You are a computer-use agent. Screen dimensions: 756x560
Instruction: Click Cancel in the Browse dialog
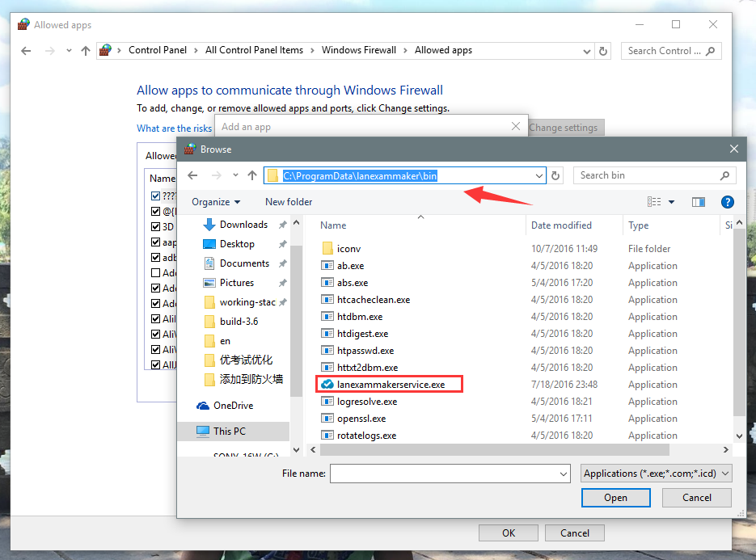pos(697,498)
